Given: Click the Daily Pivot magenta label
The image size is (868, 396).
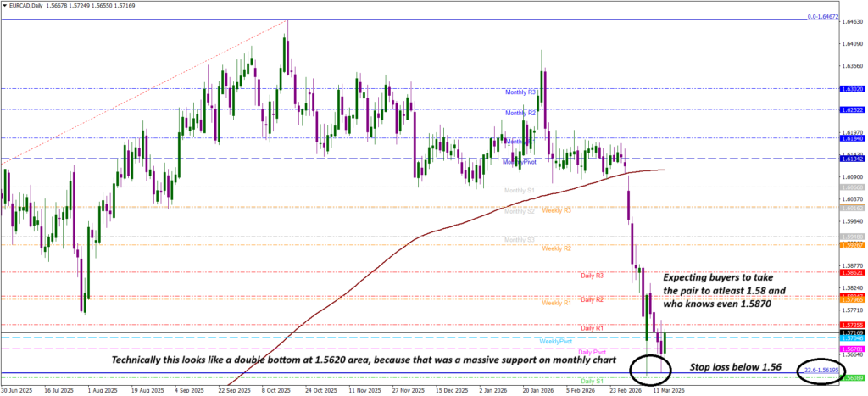Looking at the screenshot, I should click(x=592, y=351).
